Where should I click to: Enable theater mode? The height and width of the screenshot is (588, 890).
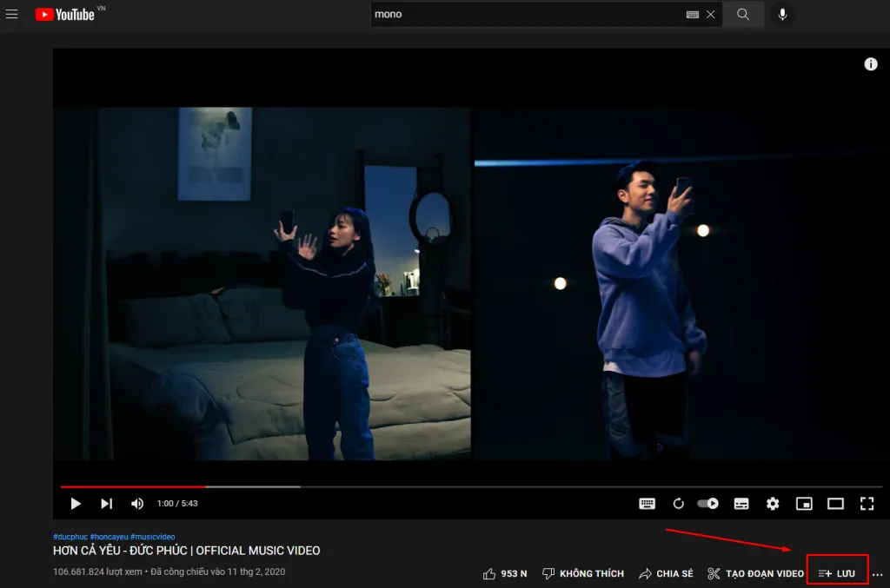click(835, 504)
